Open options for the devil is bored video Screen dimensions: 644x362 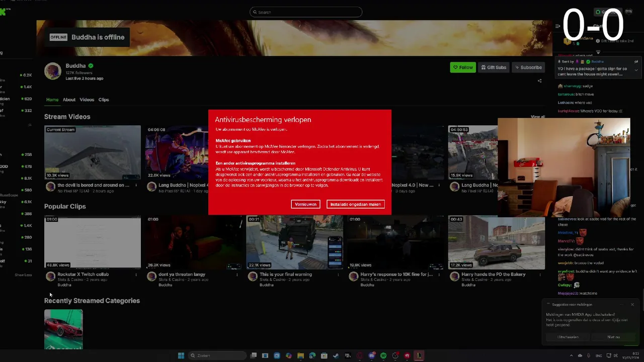pyautogui.click(x=136, y=185)
